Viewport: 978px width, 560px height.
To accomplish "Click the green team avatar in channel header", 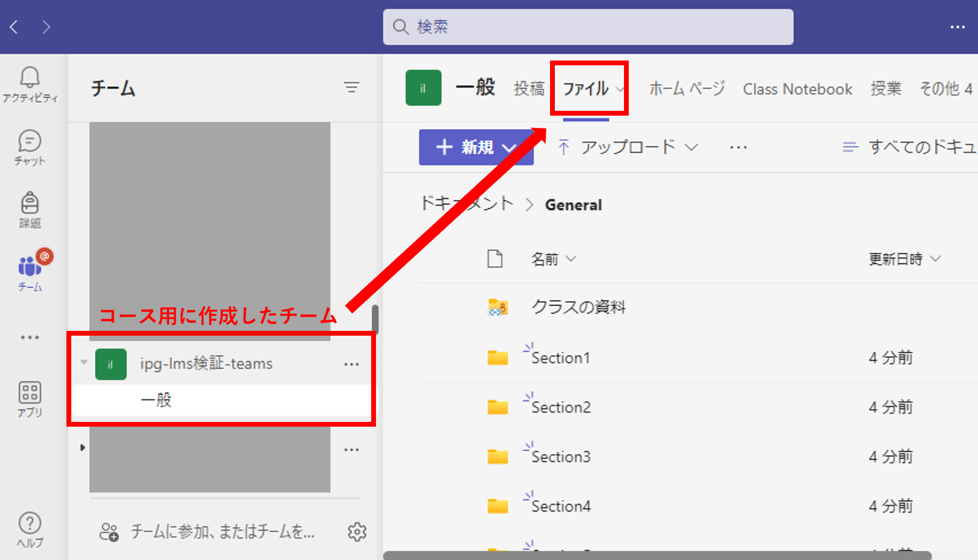I will (423, 88).
